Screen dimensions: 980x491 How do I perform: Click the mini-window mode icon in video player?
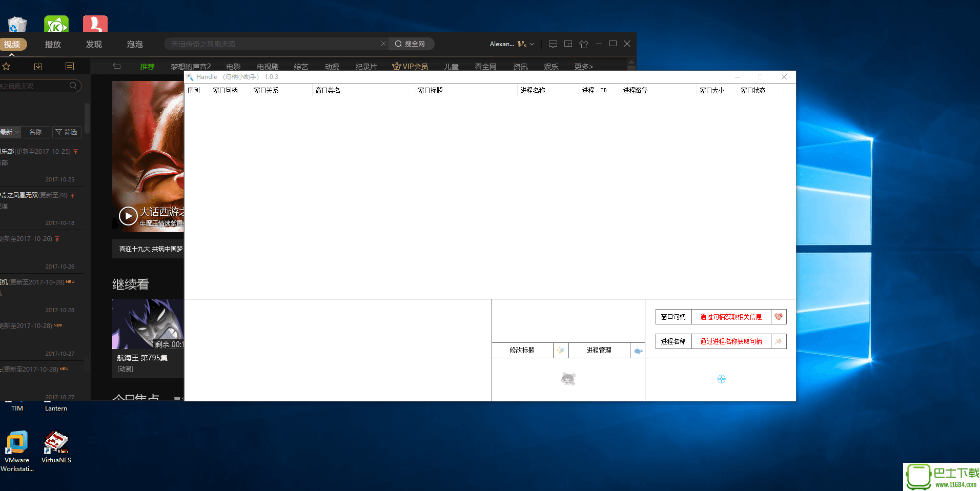(x=568, y=44)
